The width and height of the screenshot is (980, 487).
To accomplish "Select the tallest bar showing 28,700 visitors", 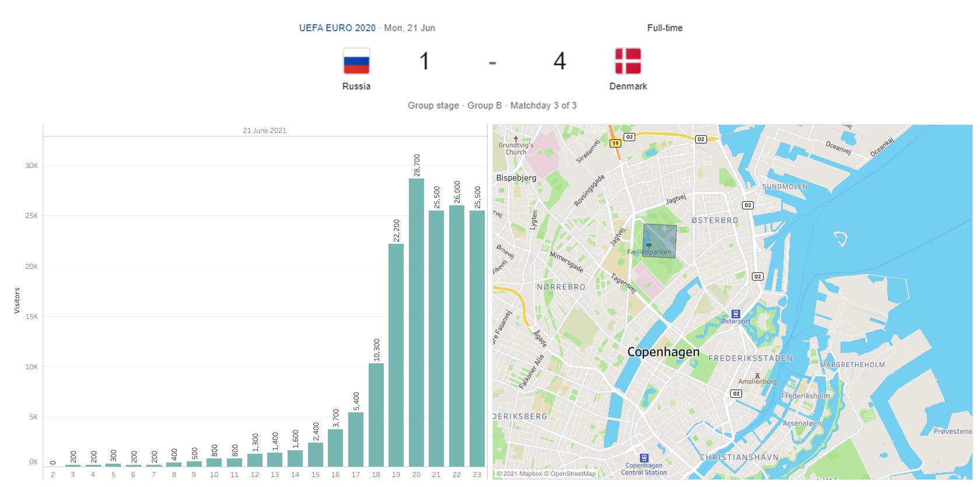I will (416, 322).
